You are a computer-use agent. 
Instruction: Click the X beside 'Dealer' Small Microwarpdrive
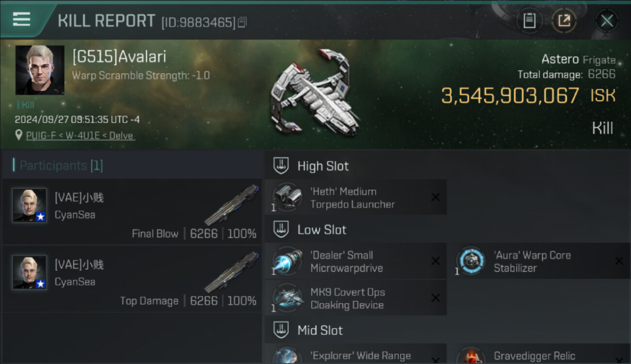coord(435,261)
